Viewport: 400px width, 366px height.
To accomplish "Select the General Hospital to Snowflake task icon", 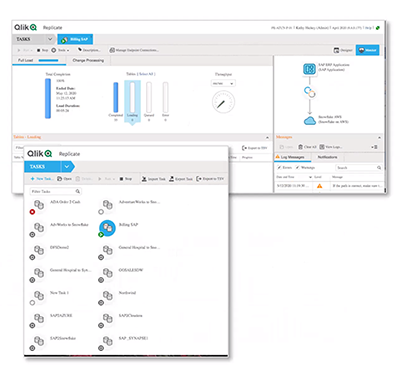I will coord(107,250).
